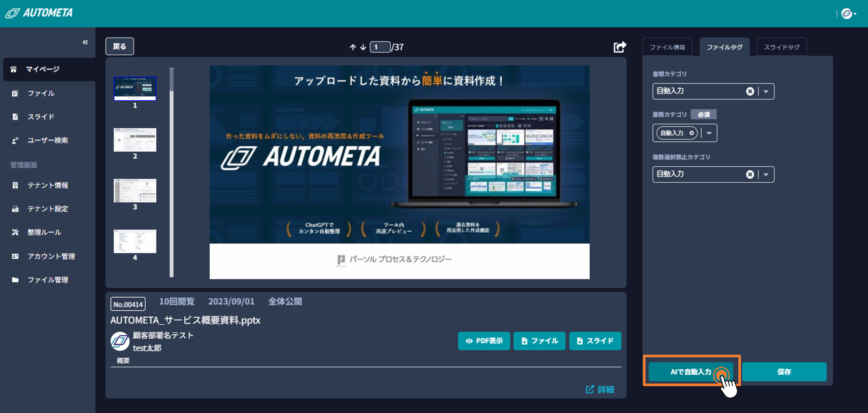The width and height of the screenshot is (868, 413).
Task: Click the share/export icon above the preview
Action: click(620, 47)
